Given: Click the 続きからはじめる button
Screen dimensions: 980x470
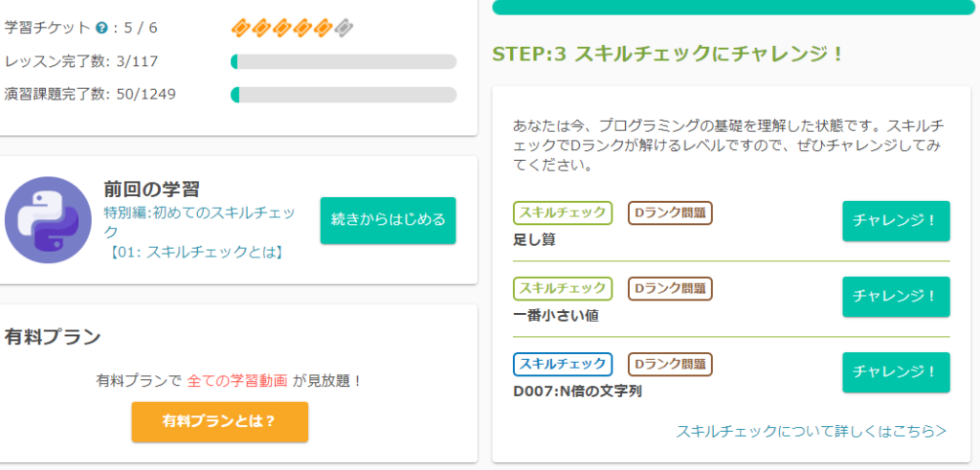Looking at the screenshot, I should pyautogui.click(x=389, y=220).
